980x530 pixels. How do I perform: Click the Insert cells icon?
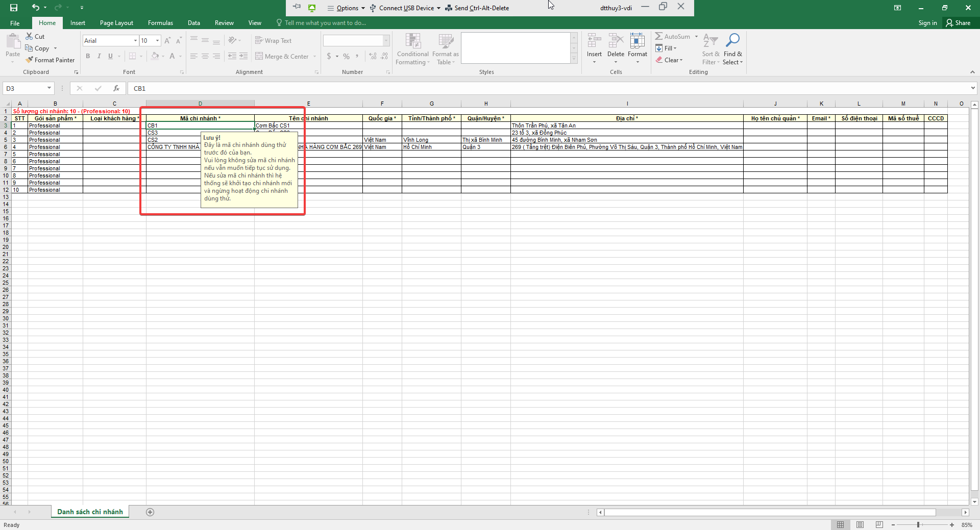pyautogui.click(x=594, y=41)
